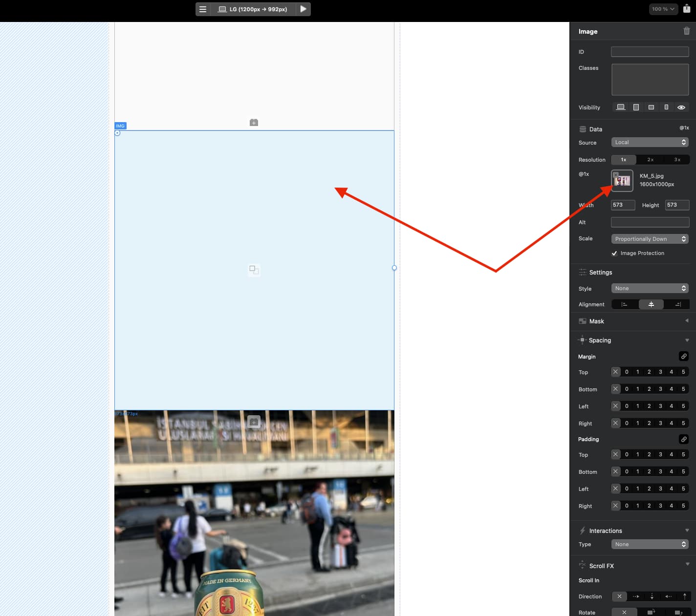The image size is (696, 616).
Task: Click the hamburger menu icon in top toolbar
Action: tap(203, 9)
